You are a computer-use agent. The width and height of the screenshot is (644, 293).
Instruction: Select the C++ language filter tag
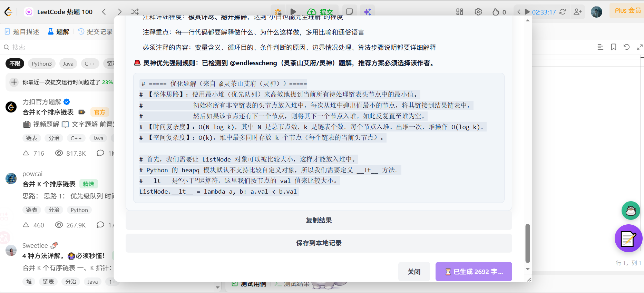coord(90,64)
